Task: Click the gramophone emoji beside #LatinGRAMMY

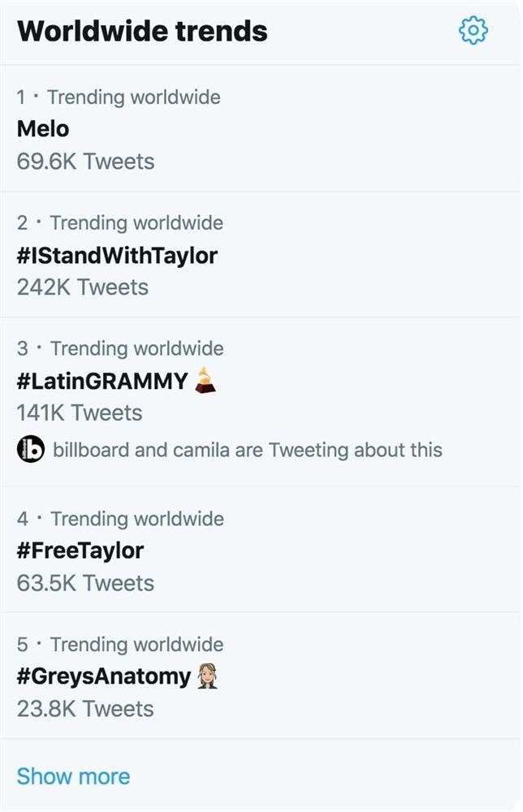Action: tap(205, 381)
